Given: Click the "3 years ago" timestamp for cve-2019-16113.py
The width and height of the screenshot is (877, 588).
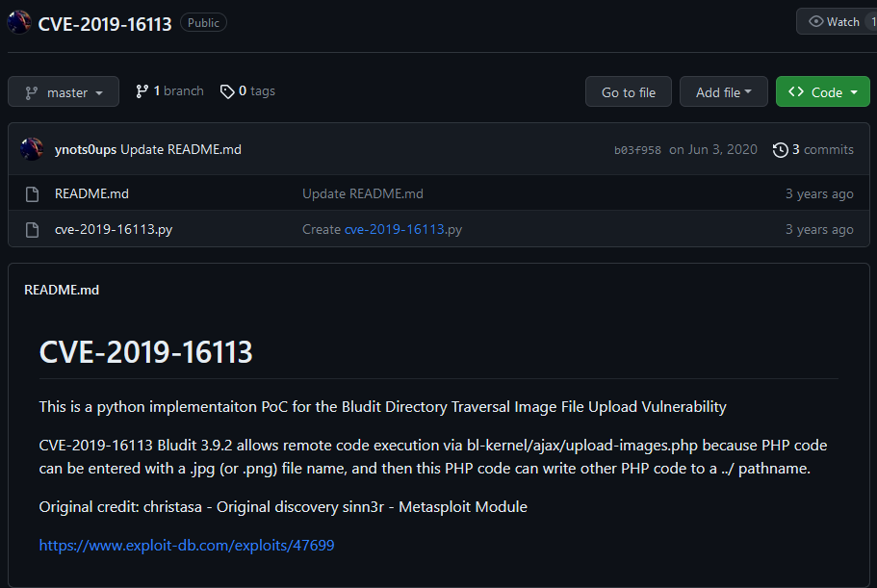Looking at the screenshot, I should (x=819, y=230).
